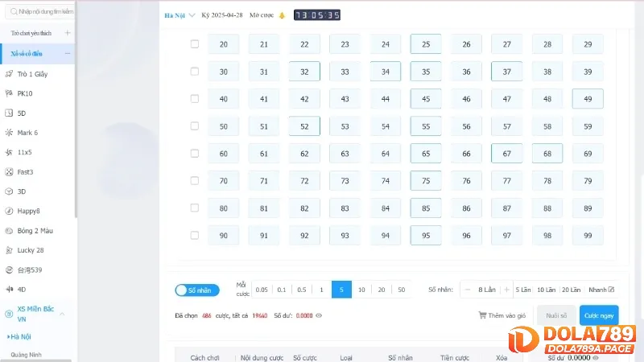
Task: Set multiplier to 20 Lần
Action: [x=571, y=290]
